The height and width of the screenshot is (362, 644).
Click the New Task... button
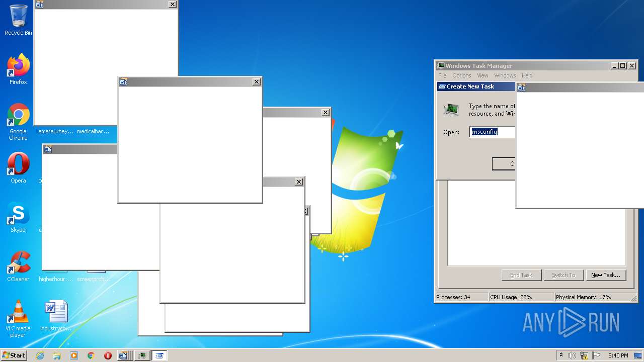pos(606,275)
